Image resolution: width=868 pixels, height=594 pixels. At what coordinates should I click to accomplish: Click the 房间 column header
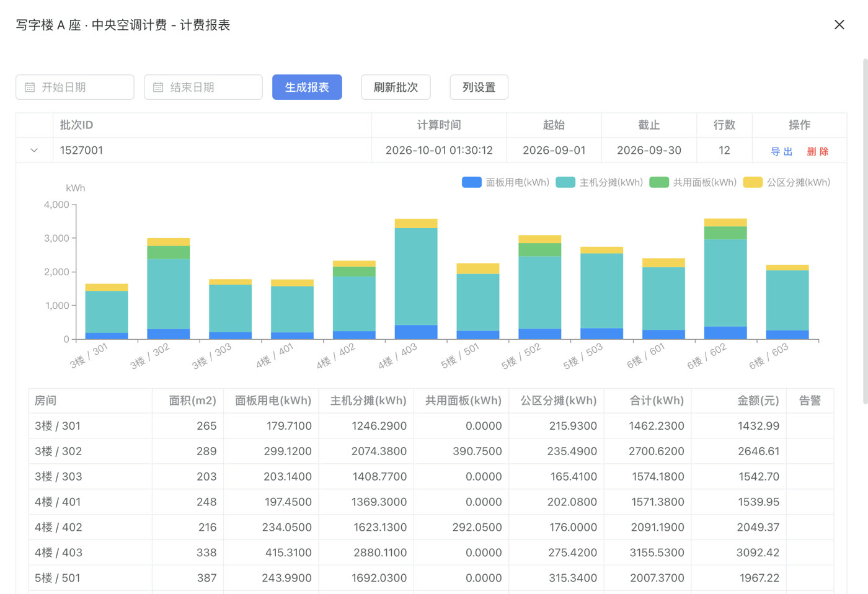[x=91, y=401]
